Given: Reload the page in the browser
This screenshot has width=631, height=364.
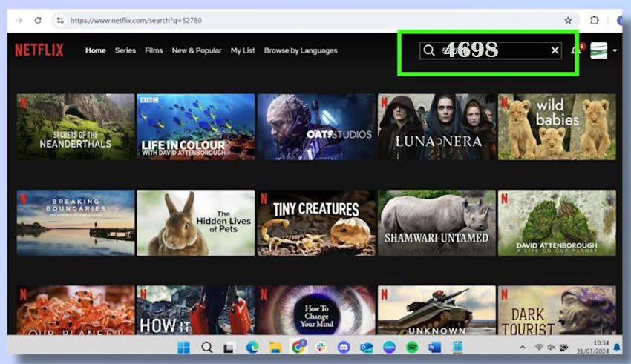Looking at the screenshot, I should (38, 20).
